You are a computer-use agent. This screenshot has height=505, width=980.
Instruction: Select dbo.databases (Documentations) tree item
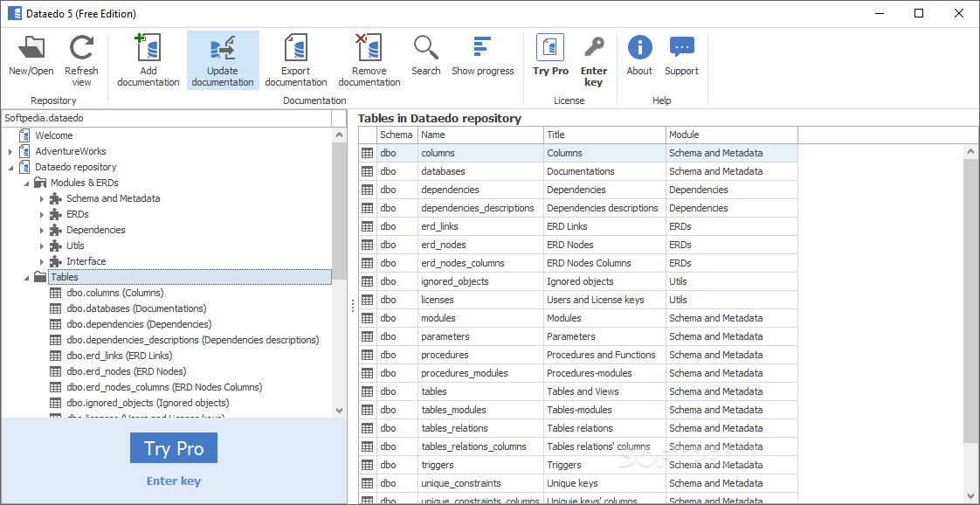pos(136,308)
